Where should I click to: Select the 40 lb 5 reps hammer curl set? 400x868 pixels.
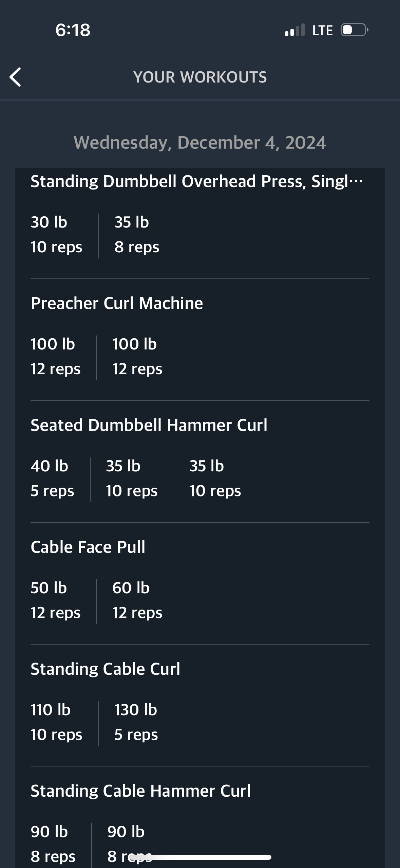coord(52,478)
